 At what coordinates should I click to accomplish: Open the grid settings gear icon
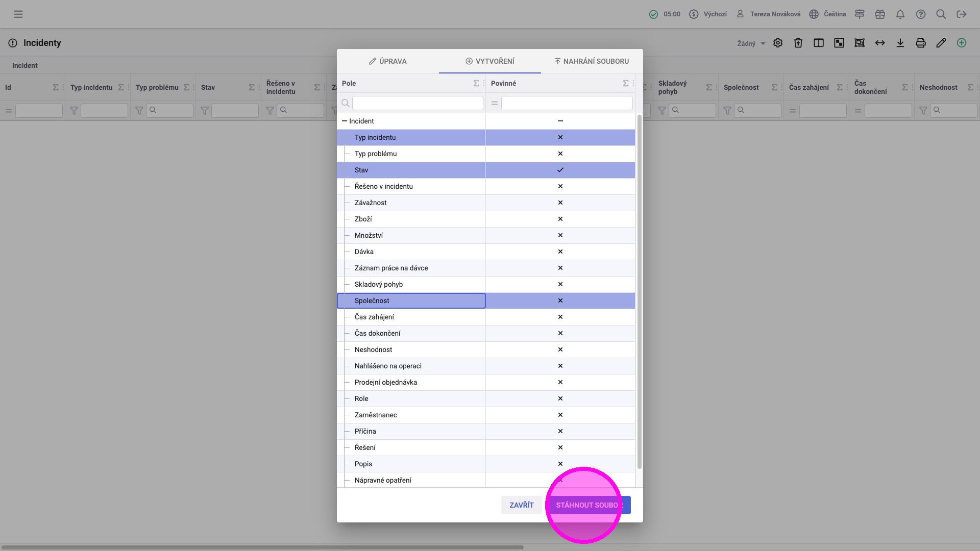click(x=778, y=43)
